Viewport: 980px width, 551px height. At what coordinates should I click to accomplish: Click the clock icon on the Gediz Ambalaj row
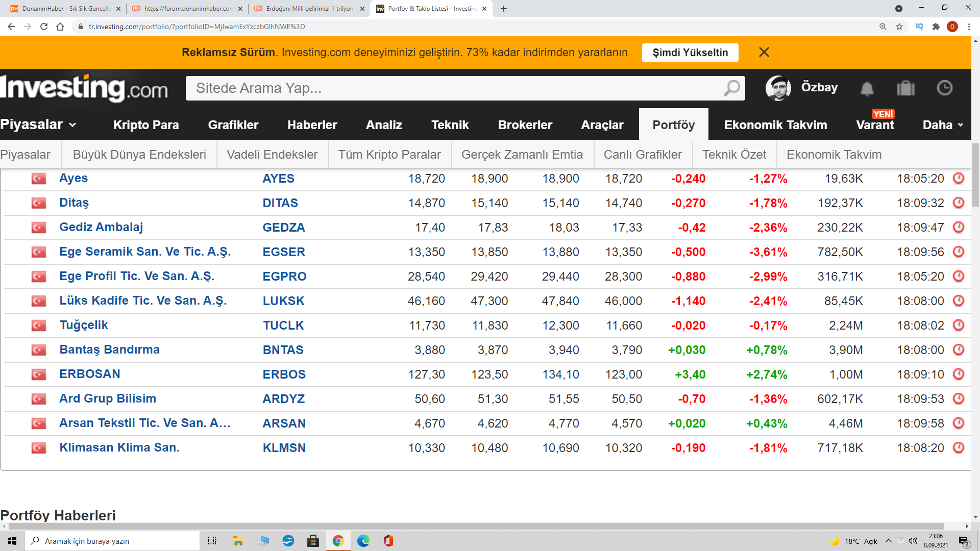tap(959, 227)
